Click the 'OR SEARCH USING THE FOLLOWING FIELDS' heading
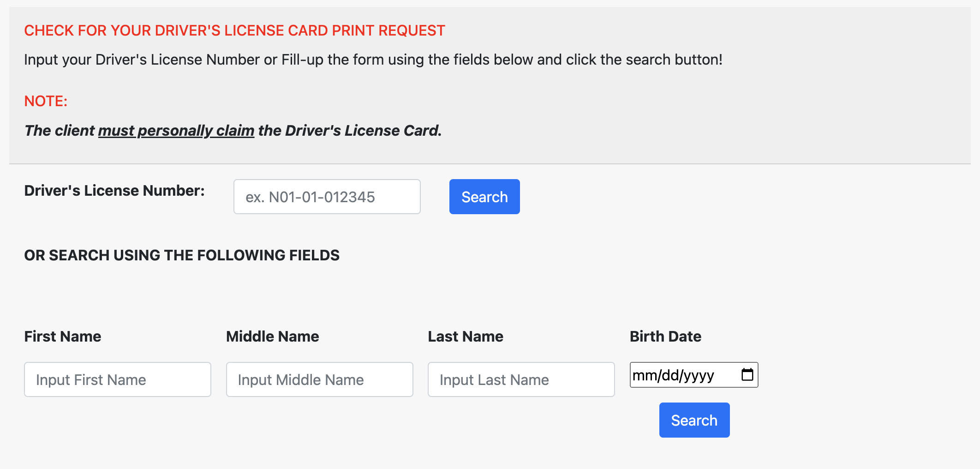Image resolution: width=980 pixels, height=469 pixels. (x=182, y=255)
